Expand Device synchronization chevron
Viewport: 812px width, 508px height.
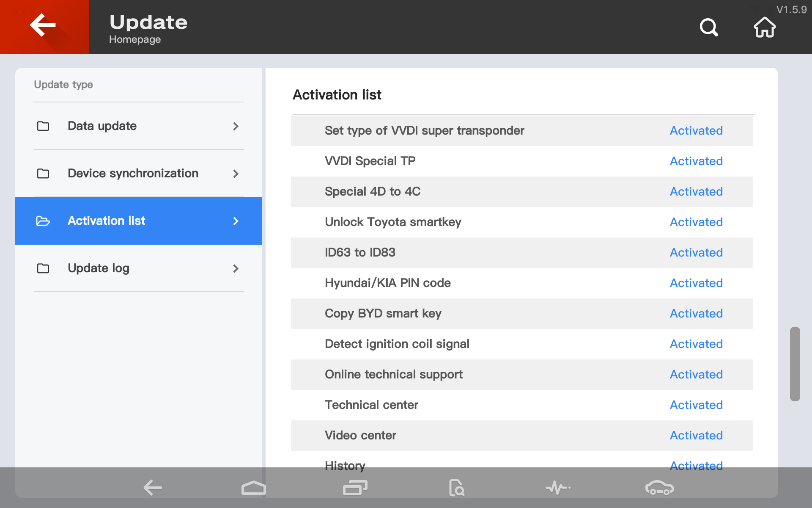pyautogui.click(x=236, y=174)
